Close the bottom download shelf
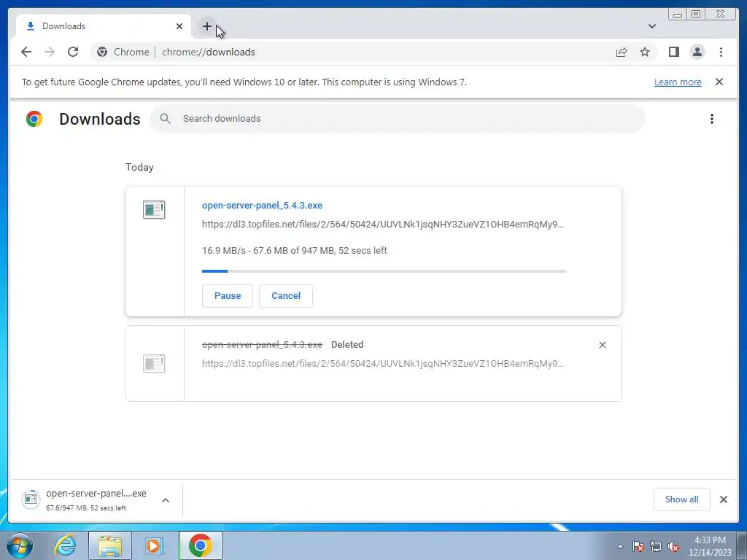Viewport: 747px width, 560px height. click(x=723, y=499)
